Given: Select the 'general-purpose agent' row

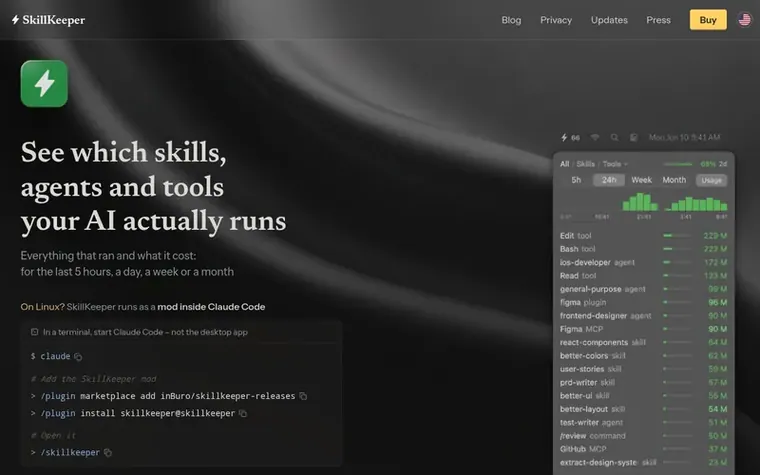Looking at the screenshot, I should (643, 289).
